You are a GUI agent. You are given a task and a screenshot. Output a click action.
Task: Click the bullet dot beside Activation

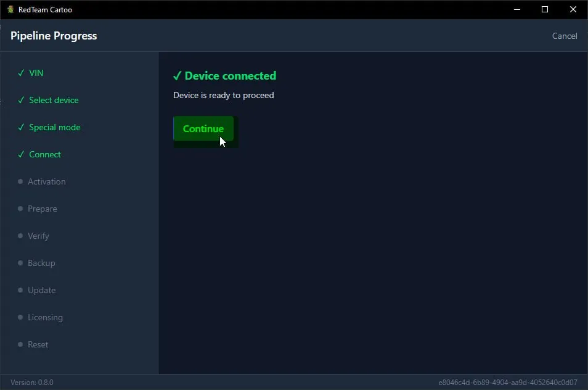(x=20, y=181)
